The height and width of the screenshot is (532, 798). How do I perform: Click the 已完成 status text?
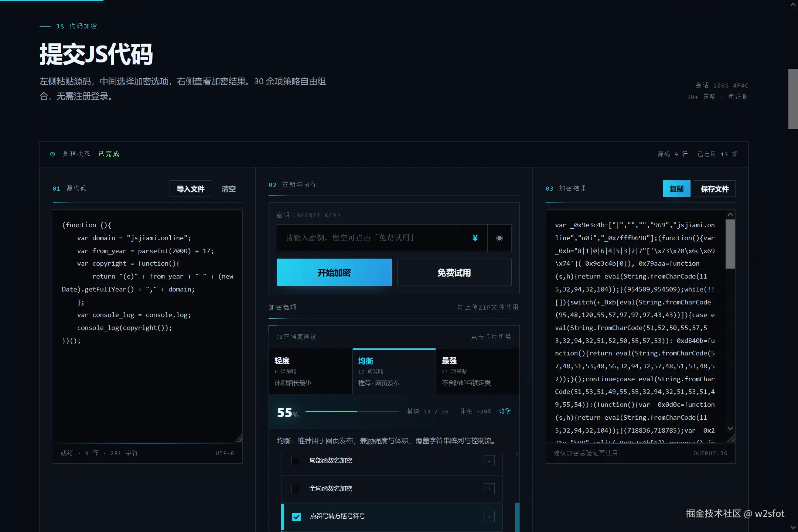tap(109, 154)
